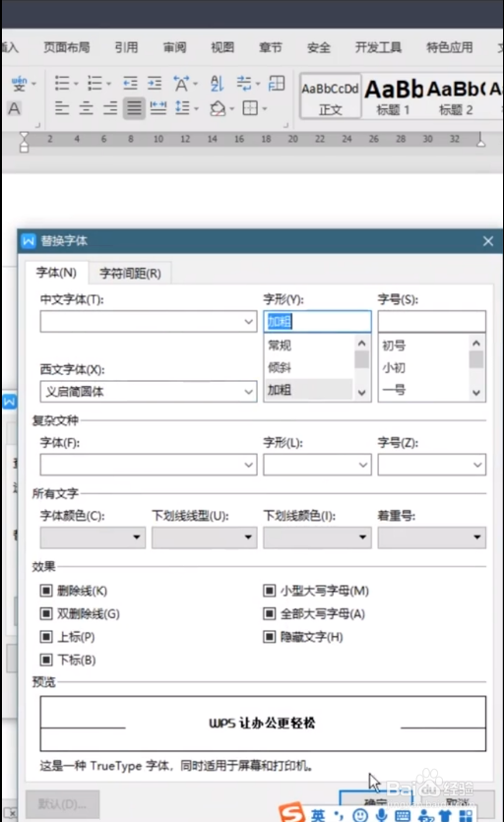Image resolution: width=504 pixels, height=822 pixels.
Task: Click the Sogou S logo icon
Action: (x=291, y=812)
